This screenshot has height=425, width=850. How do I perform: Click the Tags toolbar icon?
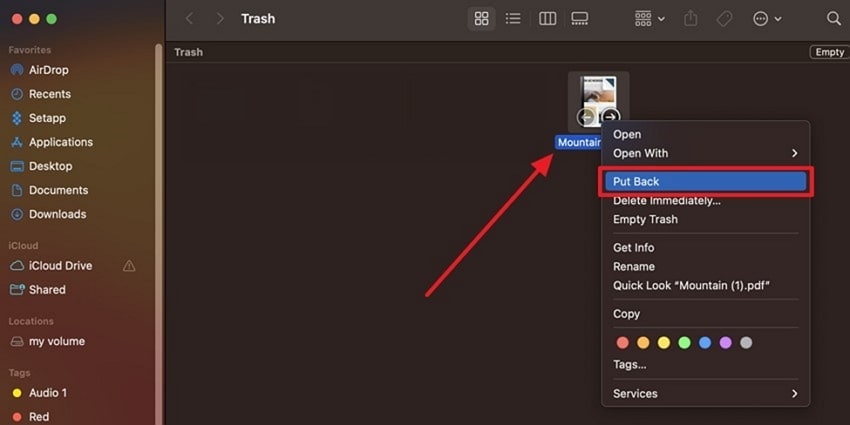point(724,19)
